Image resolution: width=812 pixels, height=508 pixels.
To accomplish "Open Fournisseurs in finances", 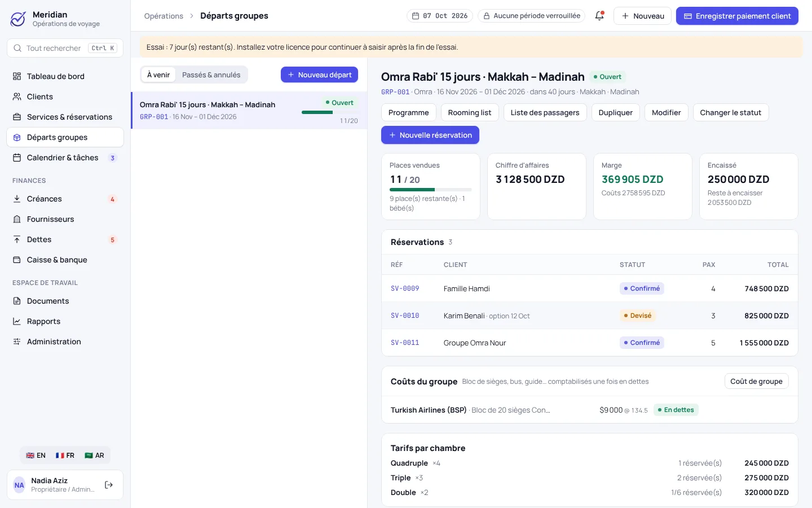I will coord(65,219).
